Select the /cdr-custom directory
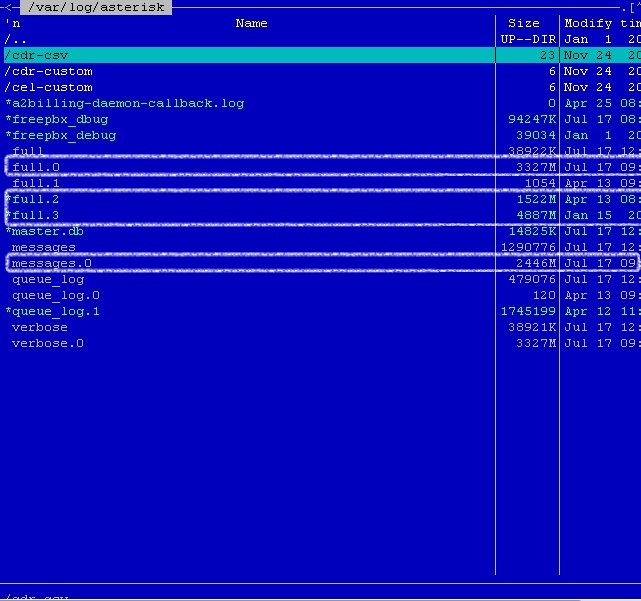The width and height of the screenshot is (641, 601). [x=48, y=71]
